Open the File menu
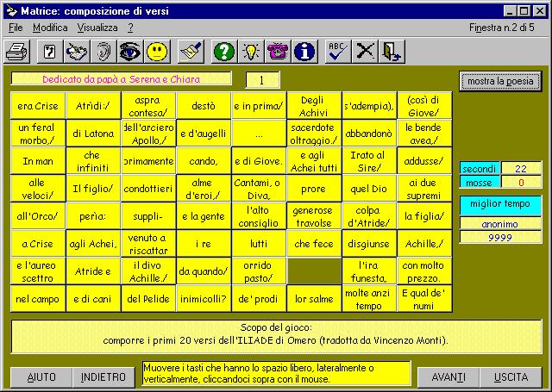Screen dimensions: 552x392 16,28
